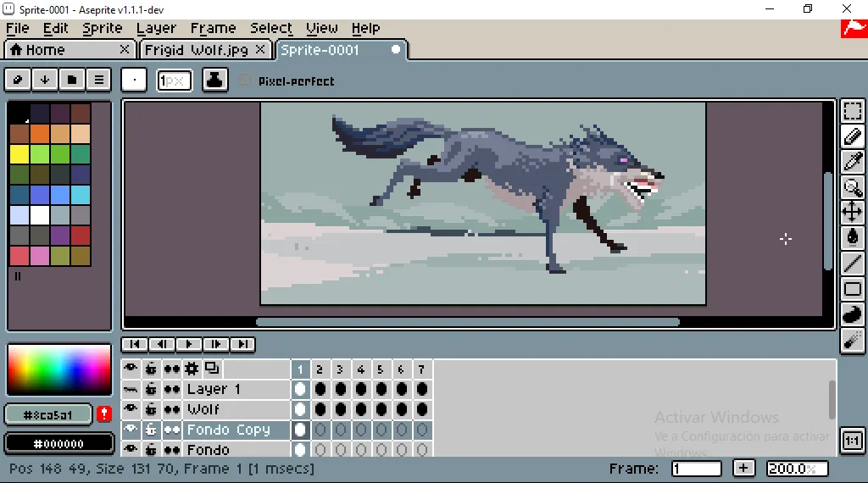Viewport: 868px width, 483px height.
Task: Open the Sprite menu
Action: (103, 28)
